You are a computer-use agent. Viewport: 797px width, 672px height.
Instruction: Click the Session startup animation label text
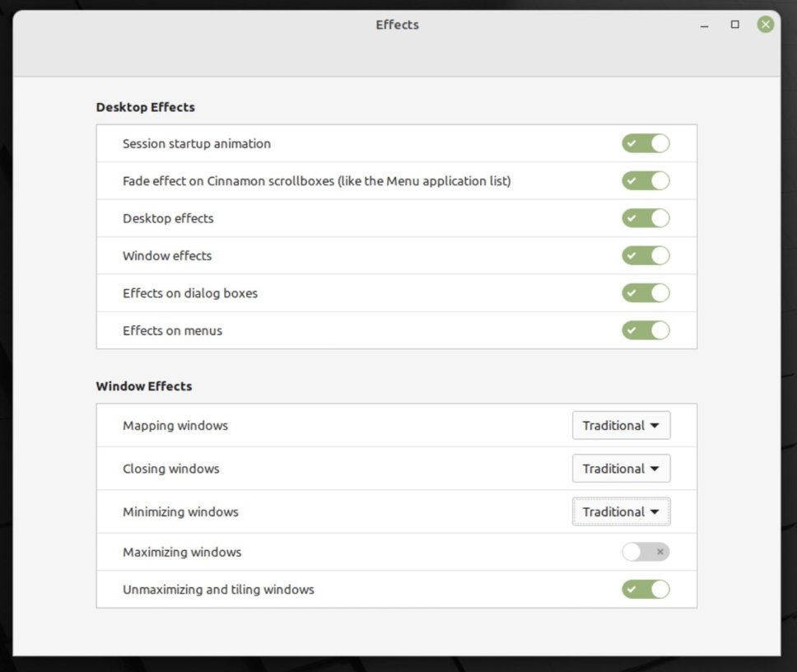197,143
